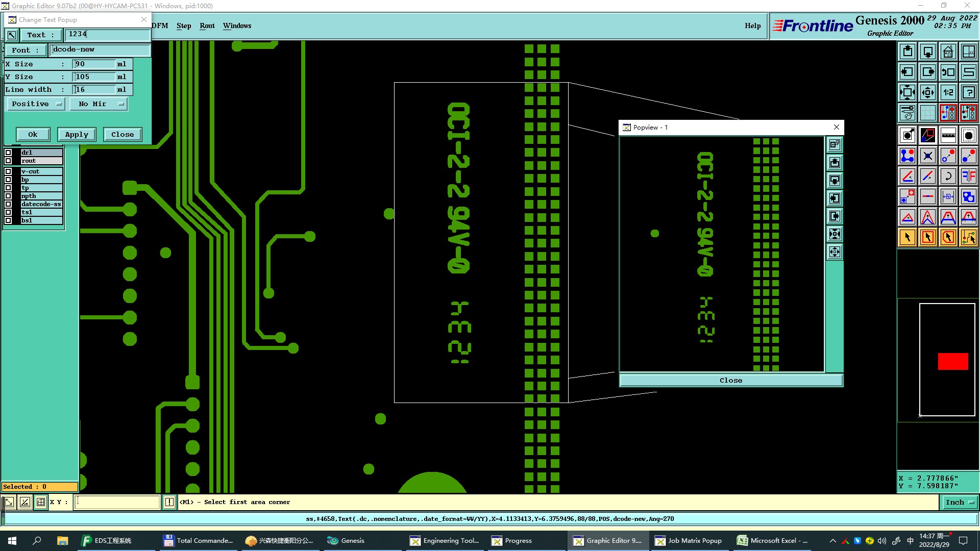The width and height of the screenshot is (980, 551).
Task: Toggle the v-cut layer checkbox
Action: (x=8, y=171)
